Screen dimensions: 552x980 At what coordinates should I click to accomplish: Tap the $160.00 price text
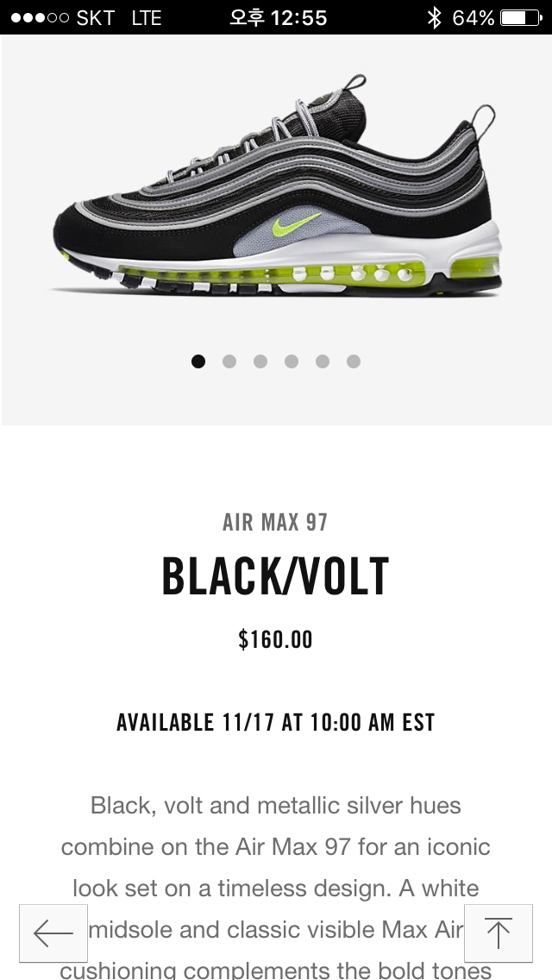click(x=275, y=639)
